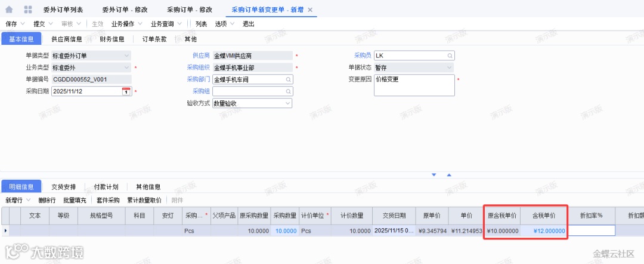Select 交货安排 tab
Screen dimensions: 644x264
pos(64,187)
